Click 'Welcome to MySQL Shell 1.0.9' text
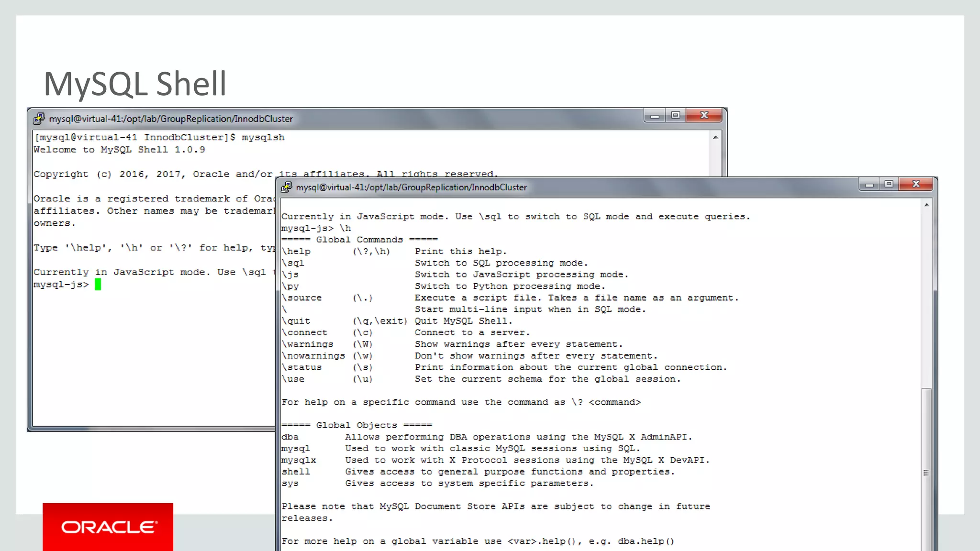 click(119, 150)
